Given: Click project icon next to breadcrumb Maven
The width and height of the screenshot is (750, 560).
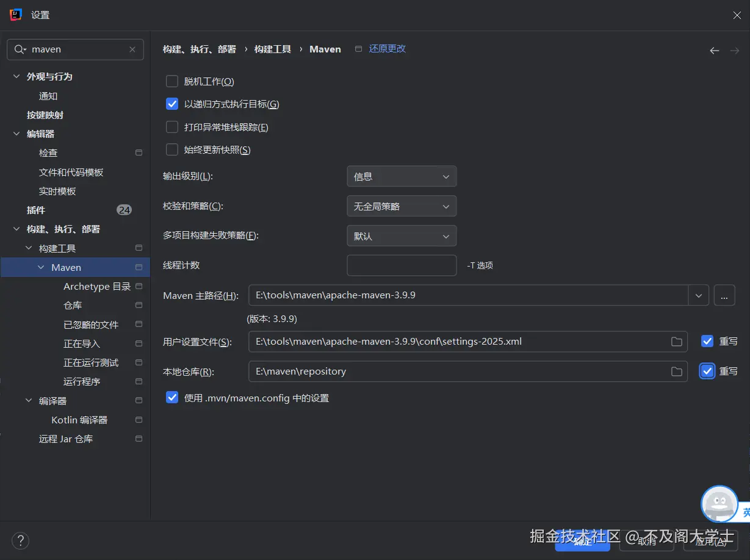Looking at the screenshot, I should coord(358,49).
